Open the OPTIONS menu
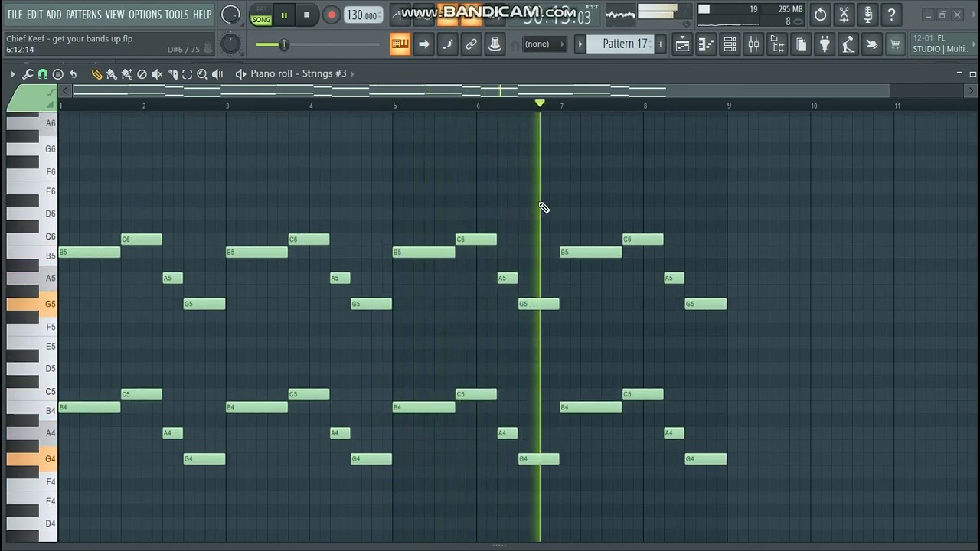Screen dimensions: 980x551 (145, 15)
